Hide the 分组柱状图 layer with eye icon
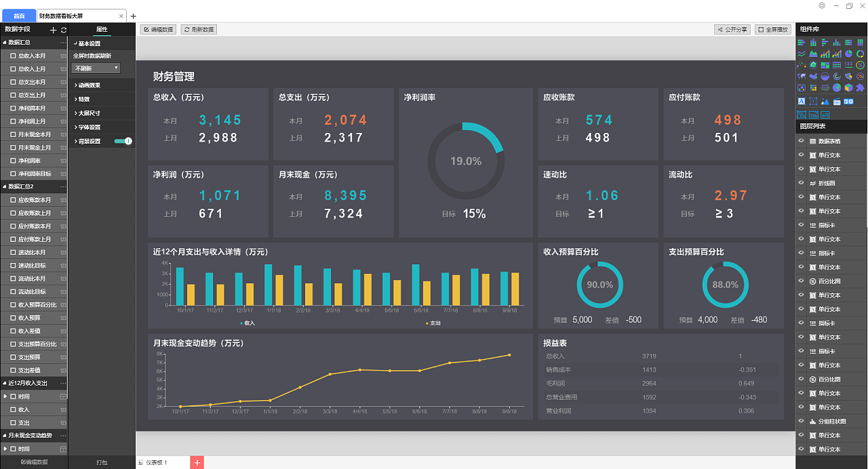 pyautogui.click(x=801, y=421)
